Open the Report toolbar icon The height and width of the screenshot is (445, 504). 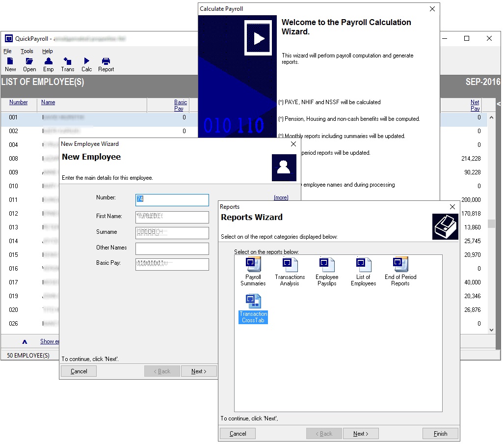106,63
